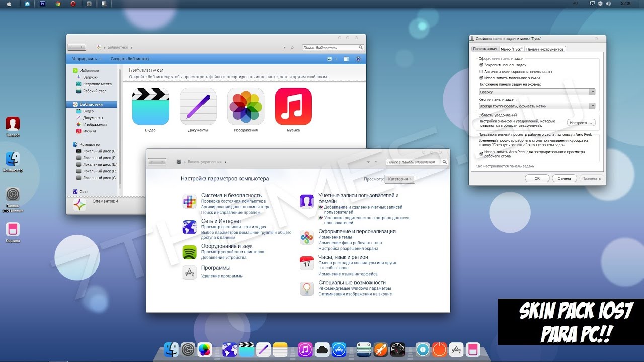Open Opera from the top taskbar
Image resolution: width=644 pixels, height=362 pixels.
73,4
